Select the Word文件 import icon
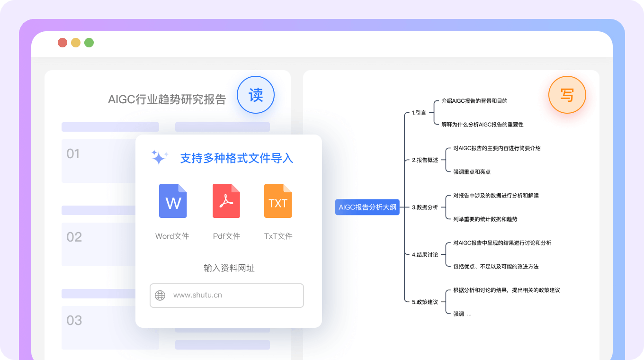644x360 pixels. click(172, 201)
